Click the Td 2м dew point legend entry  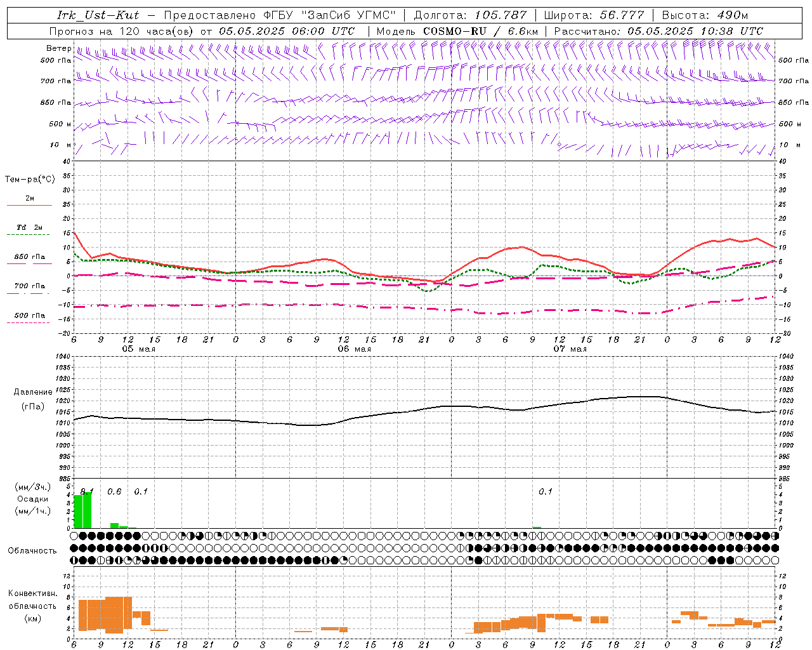coord(30,227)
